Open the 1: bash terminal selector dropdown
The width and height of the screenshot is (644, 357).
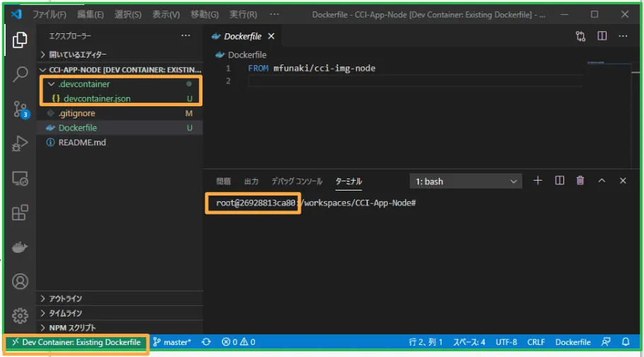pos(466,181)
